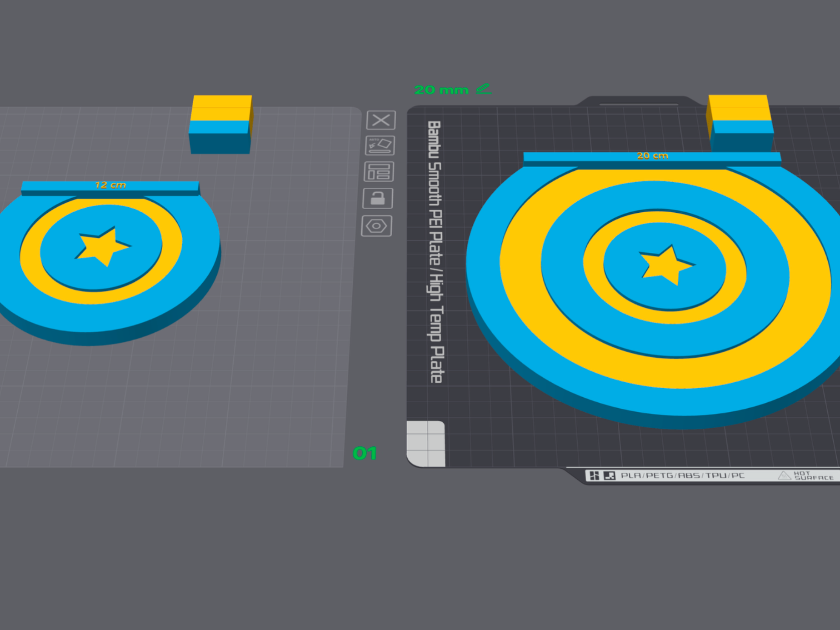840x630 pixels.
Task: Click the auto-orient plate icon
Action: click(x=380, y=145)
